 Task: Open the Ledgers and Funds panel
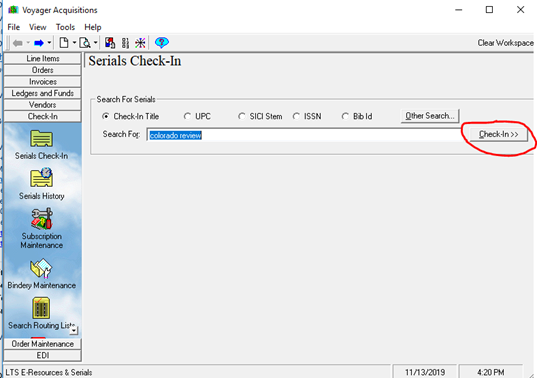click(42, 93)
